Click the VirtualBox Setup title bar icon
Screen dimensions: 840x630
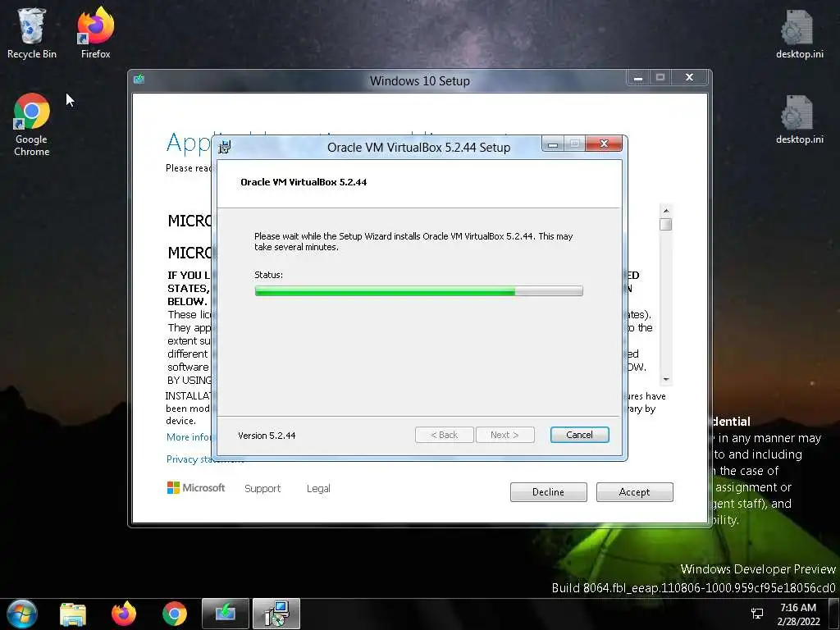(225, 147)
